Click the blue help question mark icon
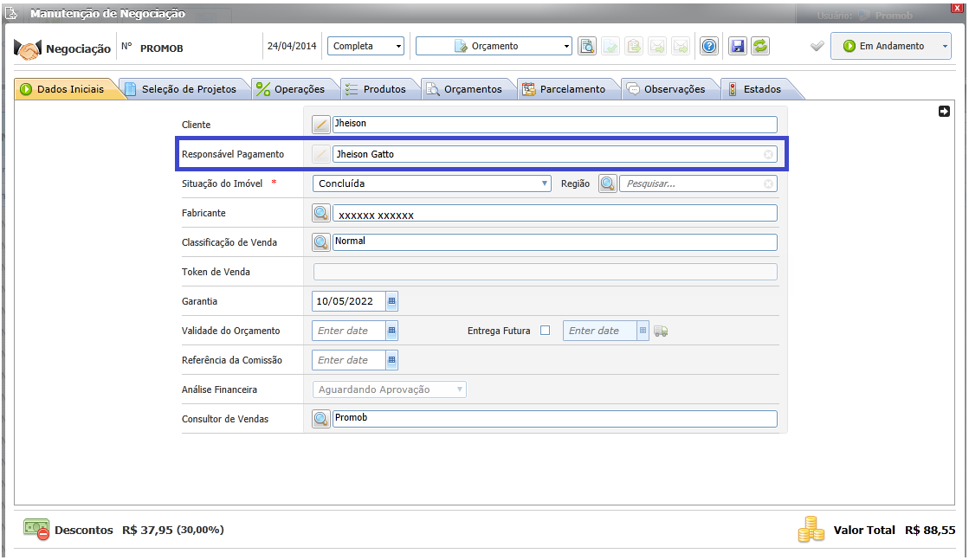 709,47
